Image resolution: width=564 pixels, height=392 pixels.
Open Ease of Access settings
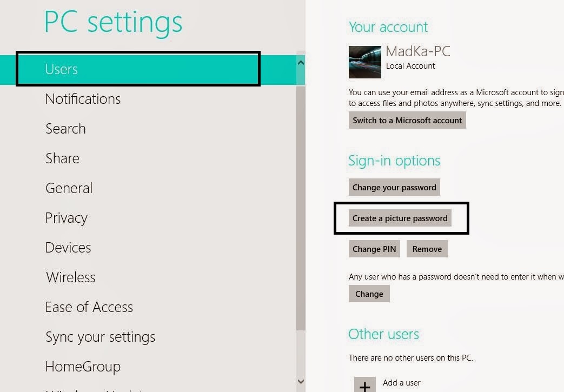tap(89, 307)
